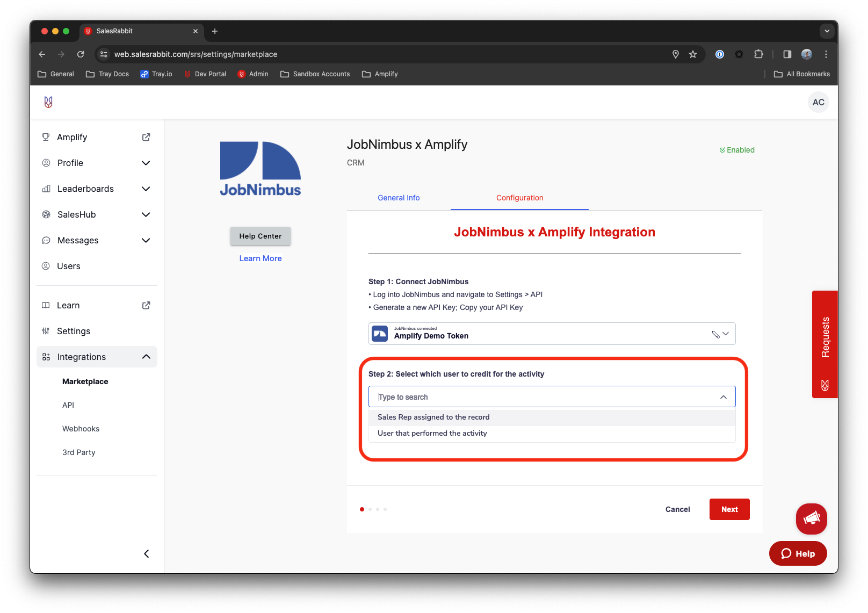Select 'Sales Rep assigned to the record'
The image size is (868, 613).
click(x=552, y=417)
